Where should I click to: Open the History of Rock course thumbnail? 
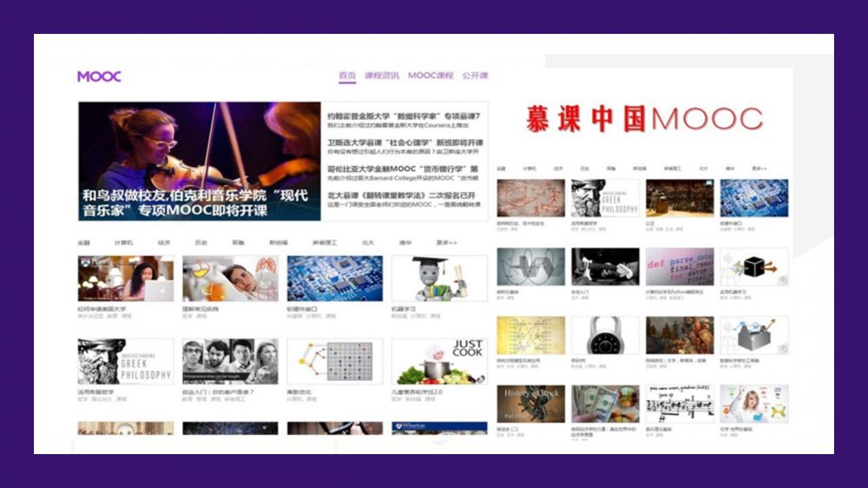530,404
